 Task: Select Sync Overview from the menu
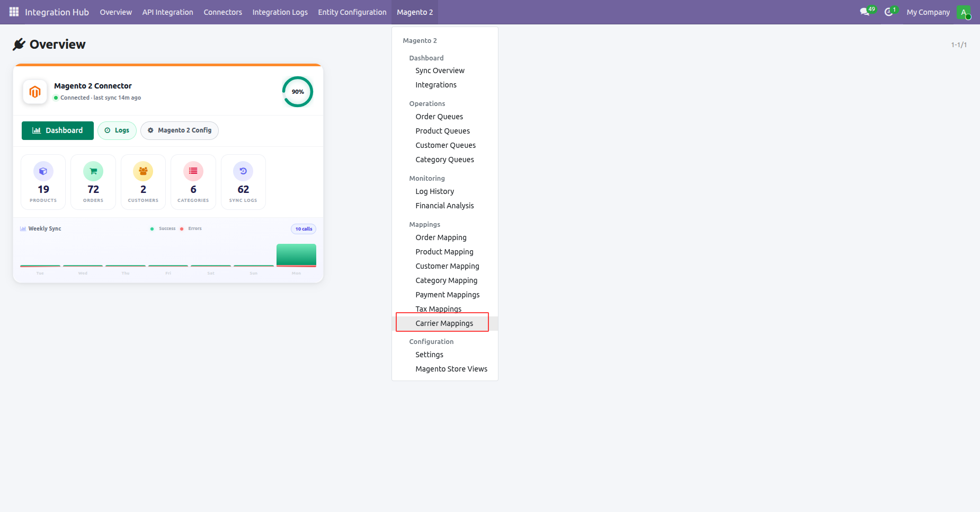coord(445,70)
